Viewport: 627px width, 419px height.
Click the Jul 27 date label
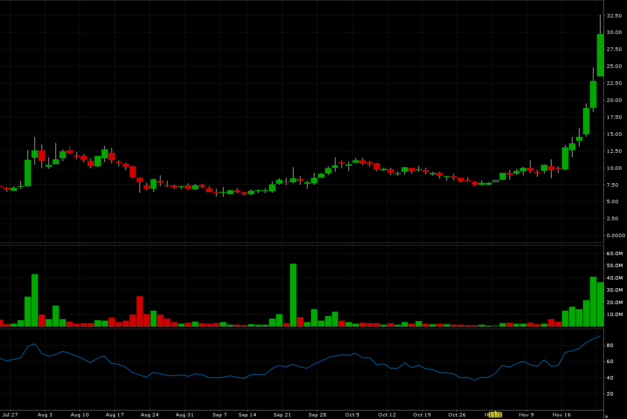[x=10, y=413]
